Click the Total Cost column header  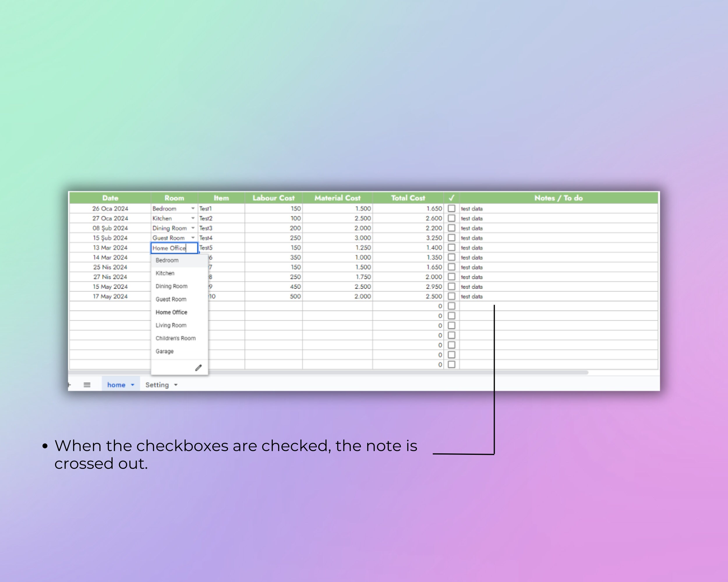pos(408,198)
